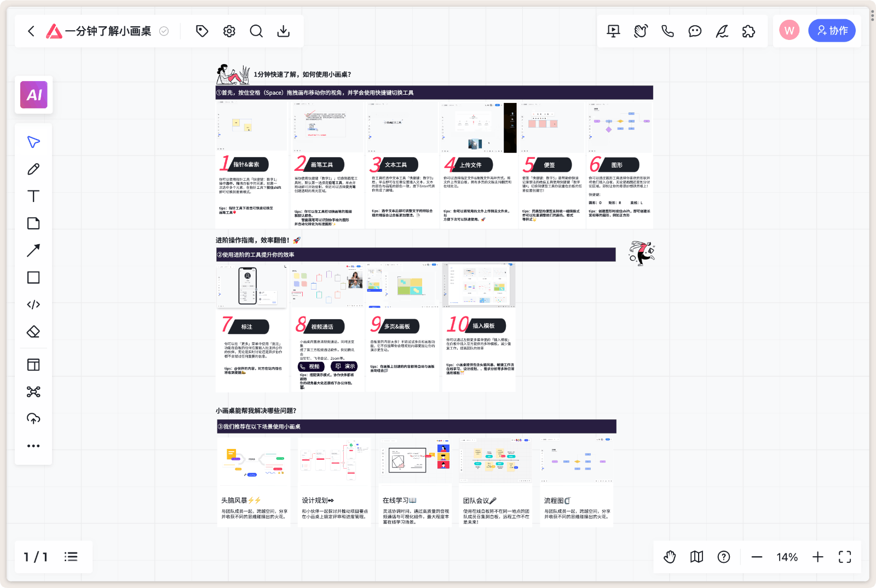The height and width of the screenshot is (588, 876).
Task: Select the rectangle shape tool
Action: pos(33,278)
